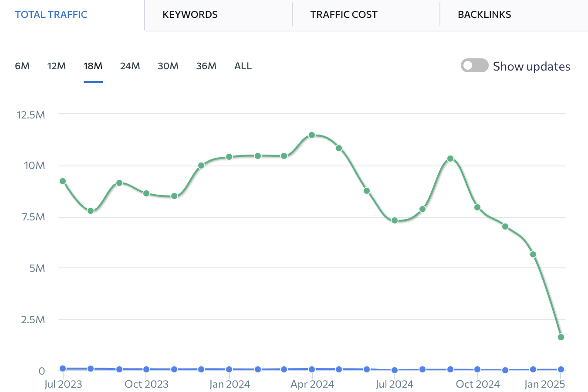The image size is (588, 392).
Task: Open the Traffic Cost tab
Action: (344, 14)
